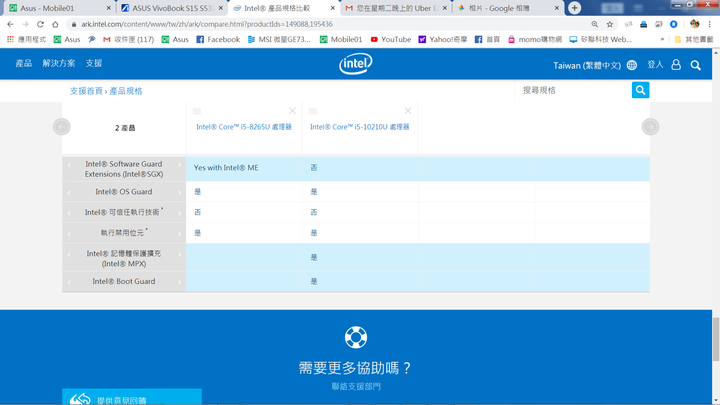This screenshot has height=405, width=720.
Task: Click 聯絡支援部門 link
Action: pyautogui.click(x=356, y=387)
